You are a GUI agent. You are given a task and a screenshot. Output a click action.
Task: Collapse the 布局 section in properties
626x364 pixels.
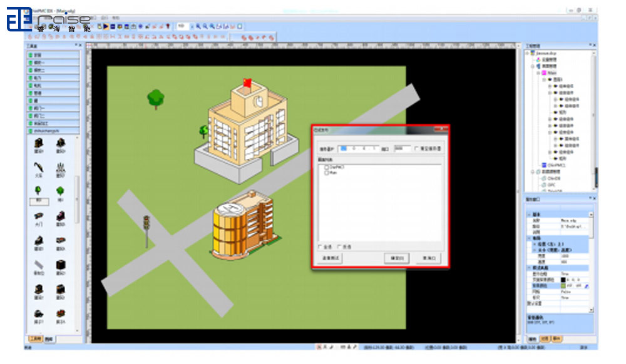click(530, 238)
